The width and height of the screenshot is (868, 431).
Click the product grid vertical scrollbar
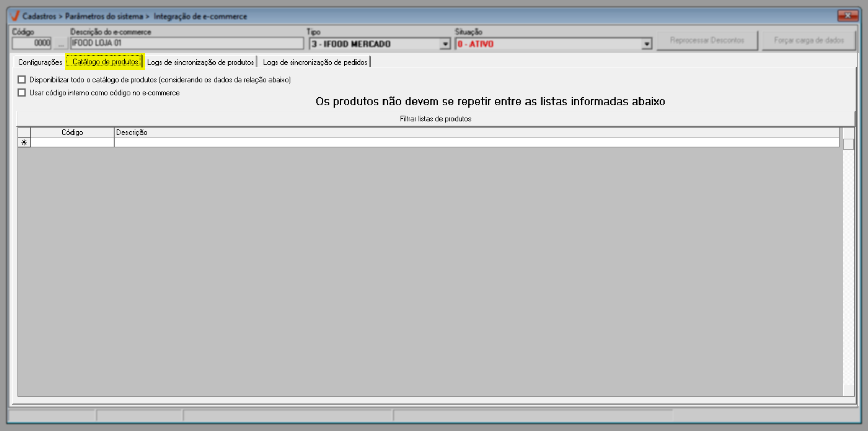(848, 262)
